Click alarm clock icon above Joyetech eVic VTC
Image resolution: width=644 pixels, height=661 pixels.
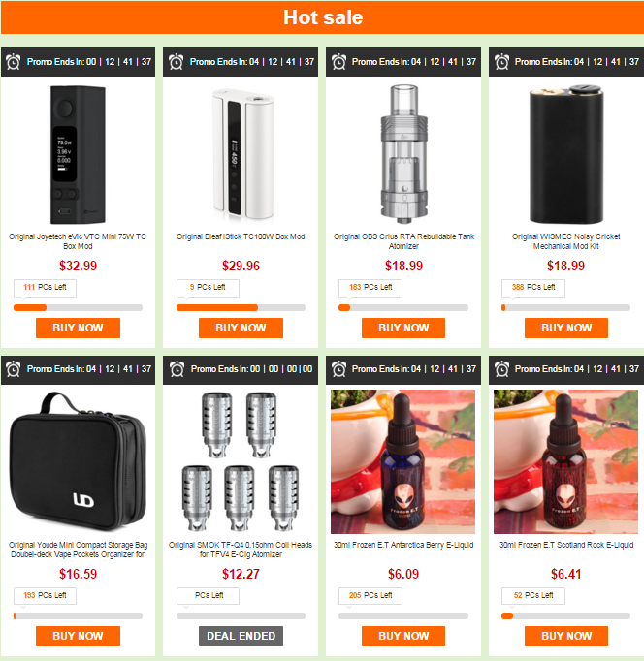click(14, 62)
